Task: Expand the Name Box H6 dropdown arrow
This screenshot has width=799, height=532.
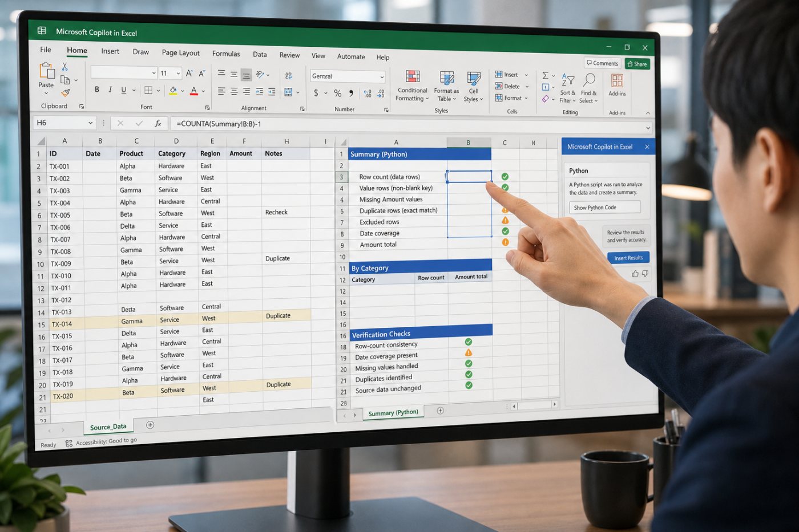Action: pyautogui.click(x=90, y=123)
